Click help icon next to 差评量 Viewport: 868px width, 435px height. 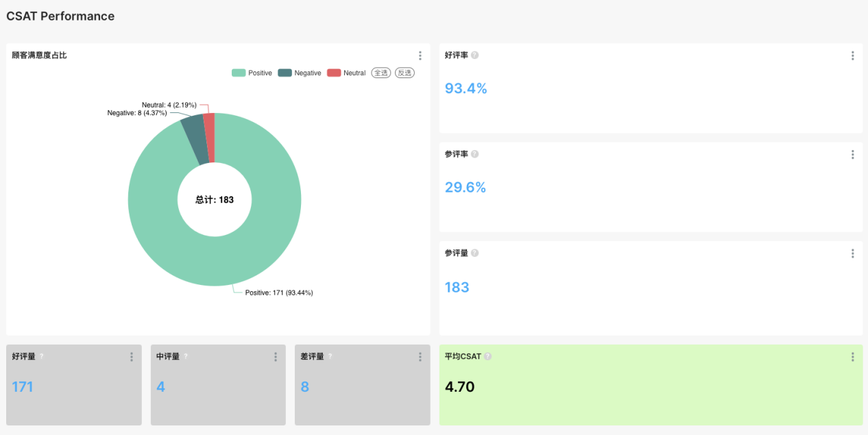tap(330, 356)
